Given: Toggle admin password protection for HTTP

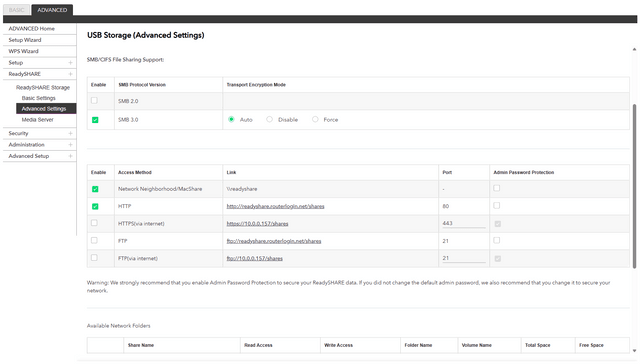Looking at the screenshot, I should [x=497, y=206].
